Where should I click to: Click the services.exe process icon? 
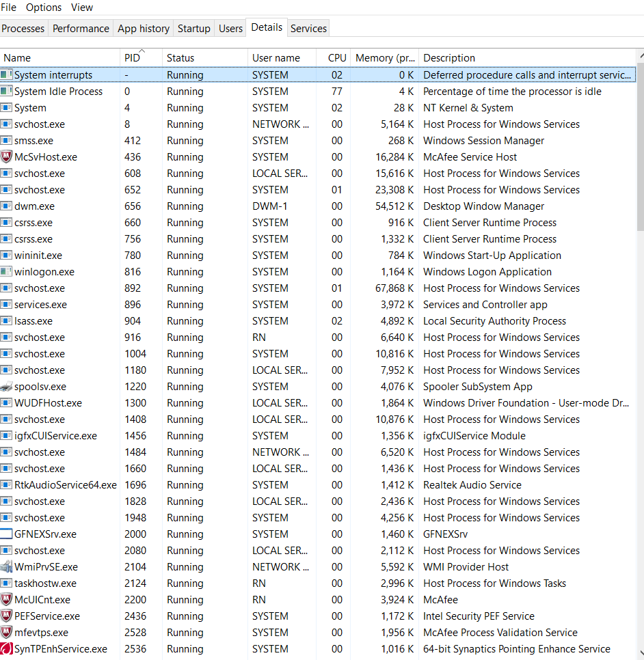(x=6, y=305)
